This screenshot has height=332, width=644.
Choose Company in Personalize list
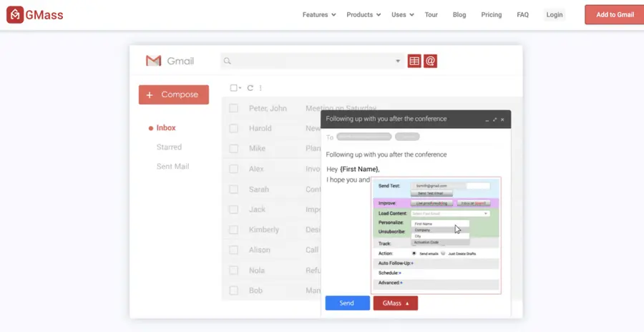pyautogui.click(x=440, y=230)
